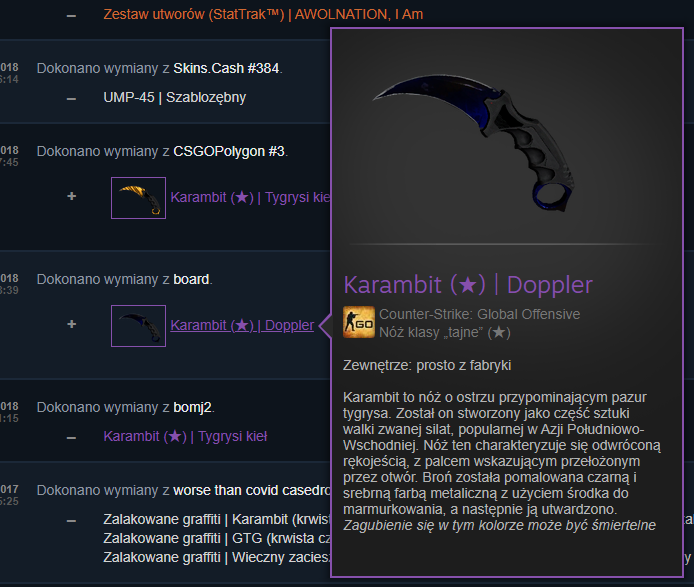
Task: Open the Karambit (★) | Doppler link
Action: (242, 325)
